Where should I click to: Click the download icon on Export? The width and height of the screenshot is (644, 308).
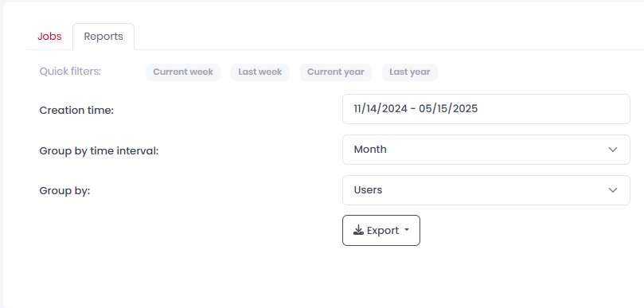tap(358, 230)
